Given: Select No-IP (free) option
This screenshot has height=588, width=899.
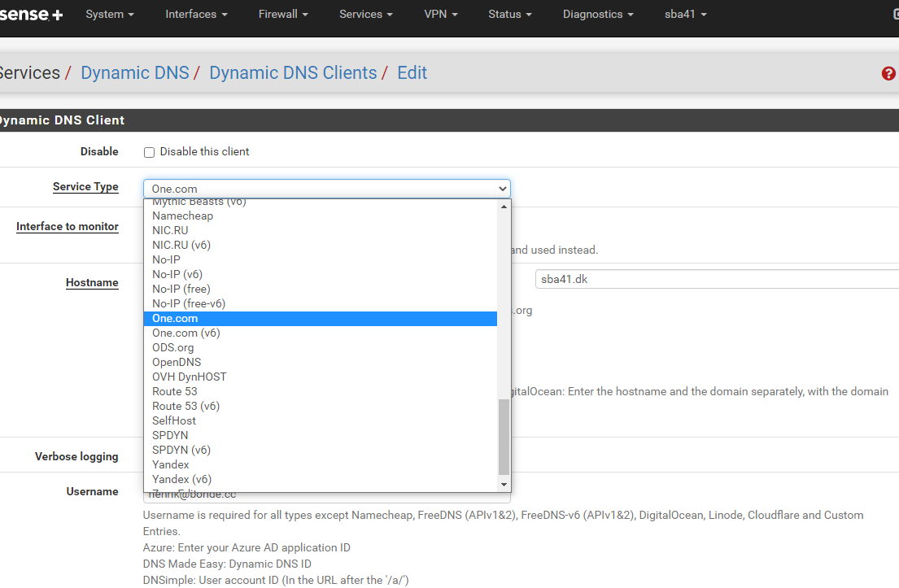Looking at the screenshot, I should pos(320,289).
